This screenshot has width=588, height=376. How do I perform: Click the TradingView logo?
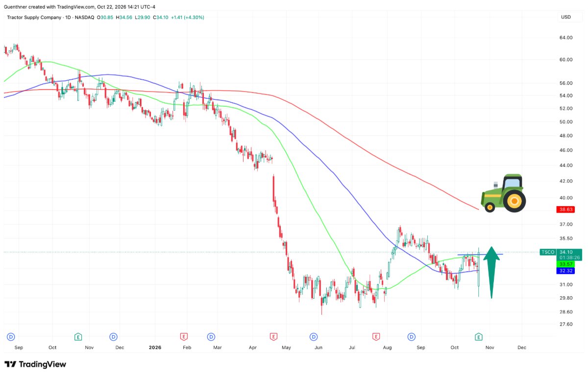[x=35, y=364]
